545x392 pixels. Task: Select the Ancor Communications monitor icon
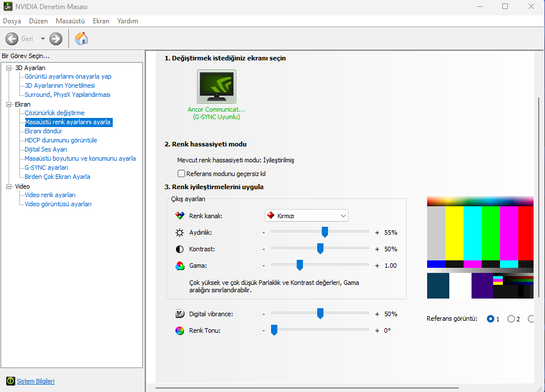click(216, 86)
